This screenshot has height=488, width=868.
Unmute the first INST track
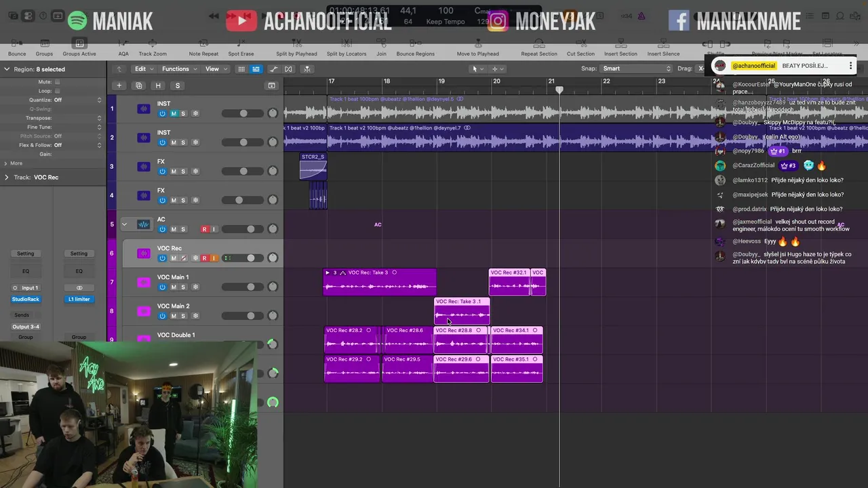pyautogui.click(x=174, y=114)
